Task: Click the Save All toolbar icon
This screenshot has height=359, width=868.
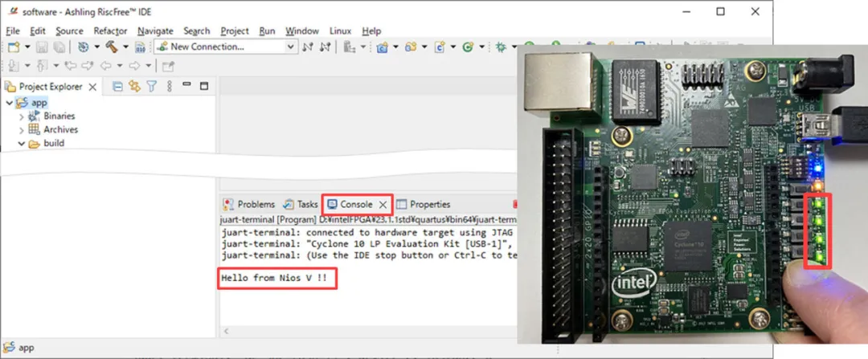Action: coord(59,47)
